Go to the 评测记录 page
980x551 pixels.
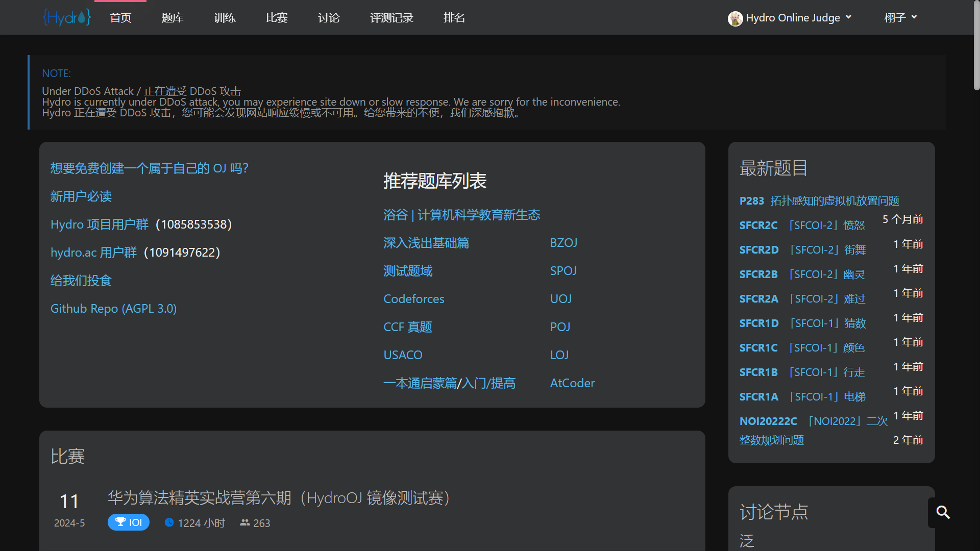(391, 18)
